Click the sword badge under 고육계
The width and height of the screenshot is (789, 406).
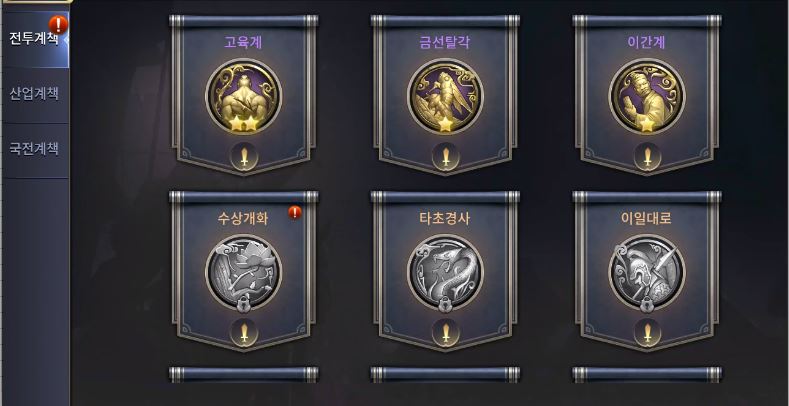[x=244, y=156]
